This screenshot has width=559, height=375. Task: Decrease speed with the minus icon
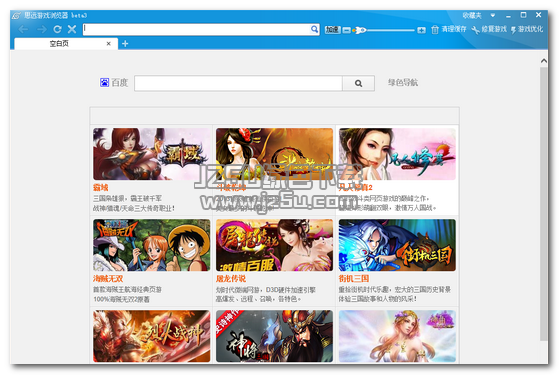pyautogui.click(x=346, y=30)
